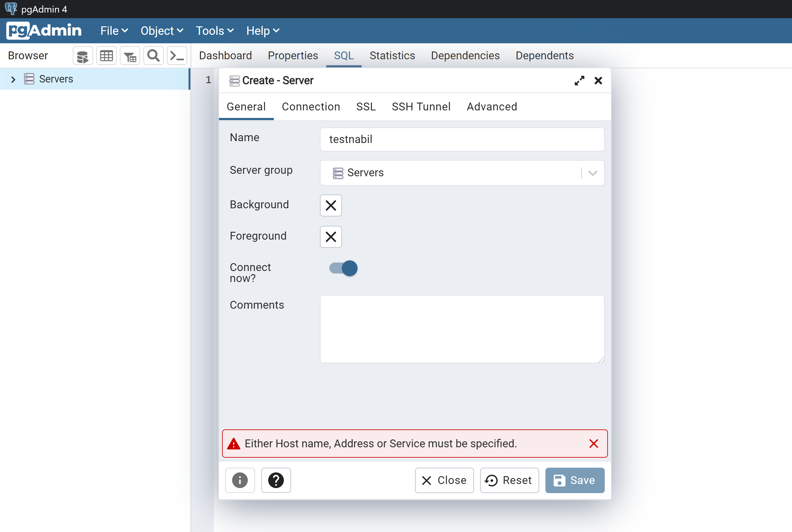The image size is (792, 532).
Task: Click the Reset button
Action: coord(509,480)
